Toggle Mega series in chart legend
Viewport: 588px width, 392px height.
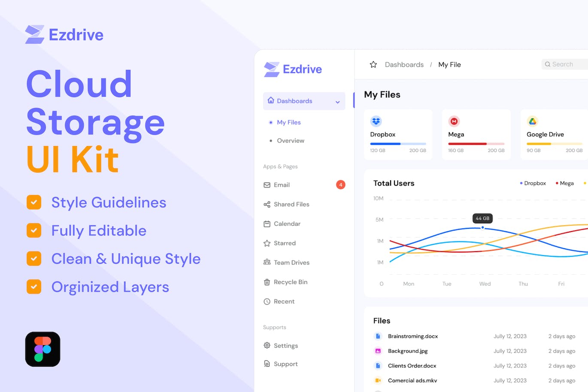click(x=565, y=183)
